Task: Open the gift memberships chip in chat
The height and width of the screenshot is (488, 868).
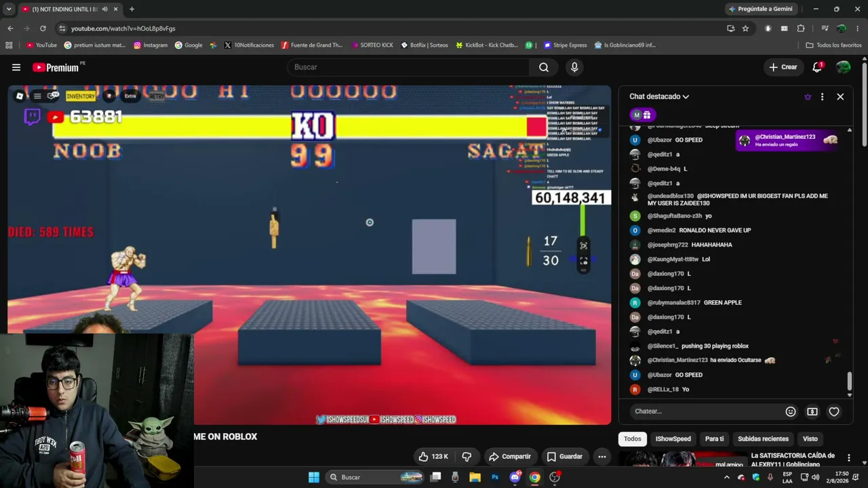Action: click(x=642, y=115)
